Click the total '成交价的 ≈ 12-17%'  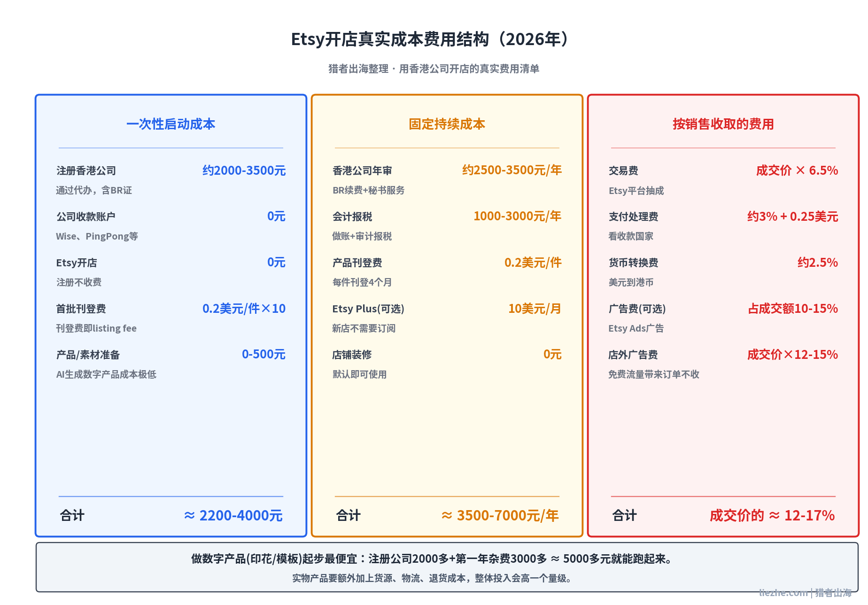[x=772, y=516]
